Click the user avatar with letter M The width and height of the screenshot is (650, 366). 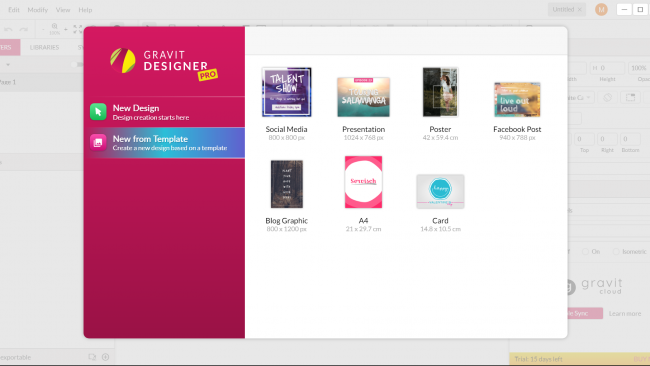601,10
